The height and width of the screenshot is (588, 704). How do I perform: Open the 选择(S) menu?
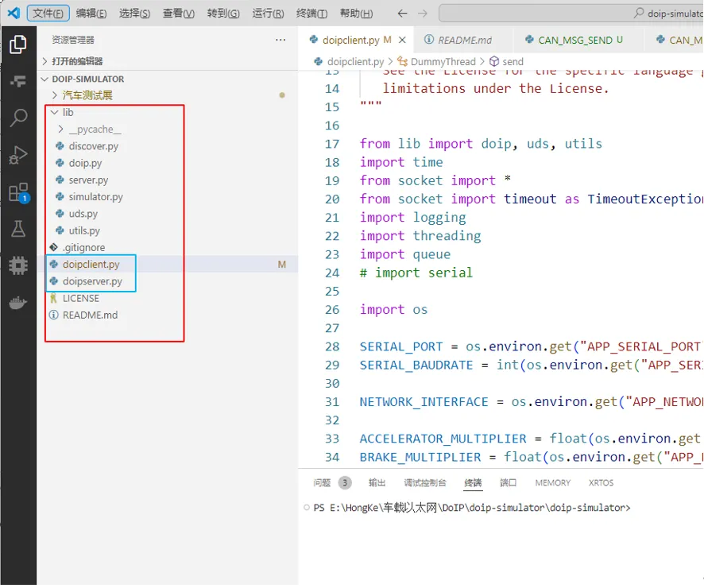[x=134, y=13]
